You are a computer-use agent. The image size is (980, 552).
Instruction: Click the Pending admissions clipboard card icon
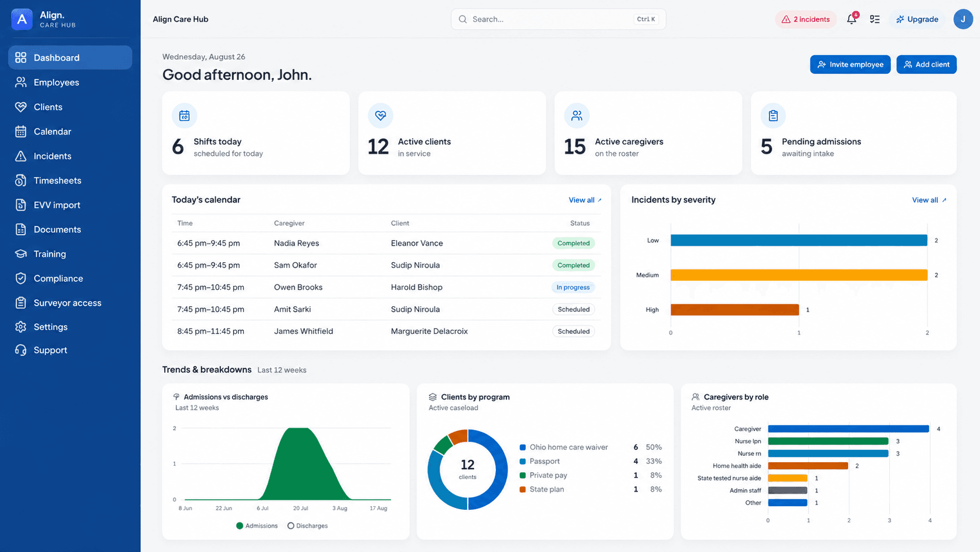pos(773,116)
